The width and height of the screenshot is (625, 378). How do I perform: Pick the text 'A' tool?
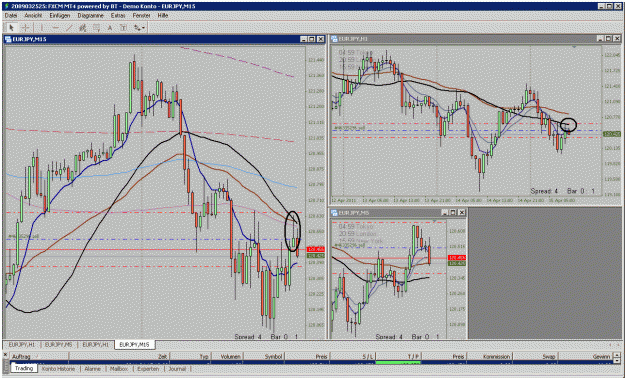[x=110, y=28]
